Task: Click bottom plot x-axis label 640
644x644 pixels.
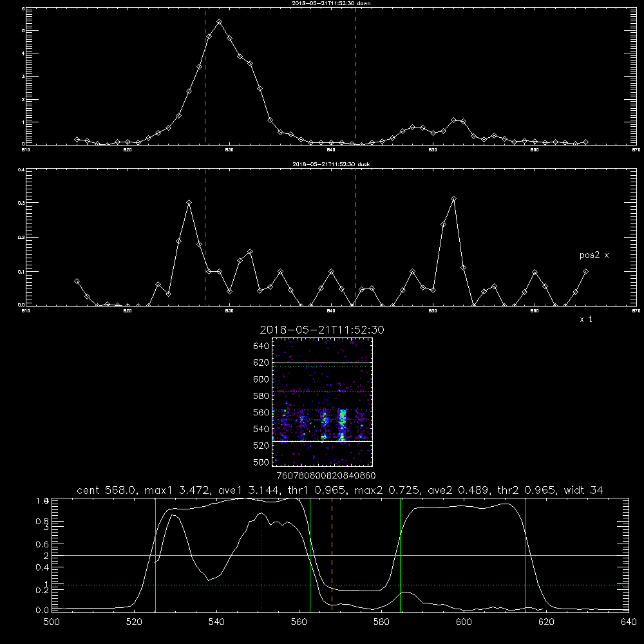Action: [x=629, y=622]
